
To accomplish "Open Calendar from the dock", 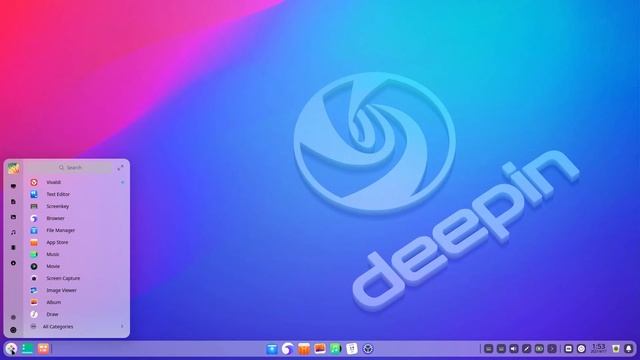I will point(352,349).
